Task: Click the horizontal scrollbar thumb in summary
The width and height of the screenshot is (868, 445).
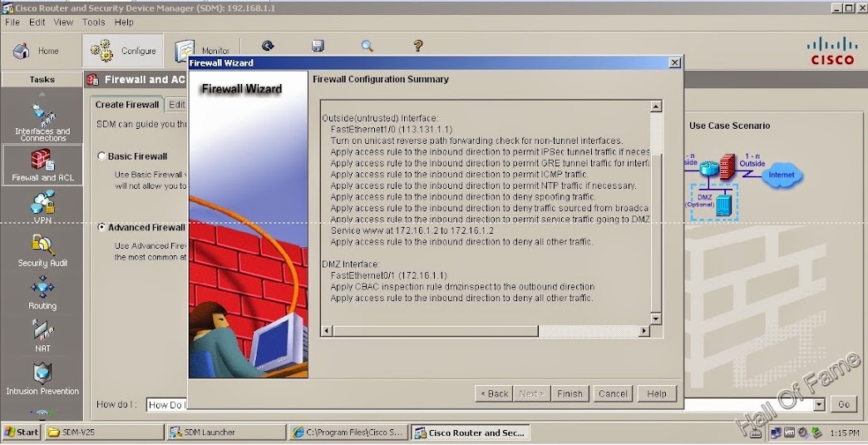Action: point(435,331)
